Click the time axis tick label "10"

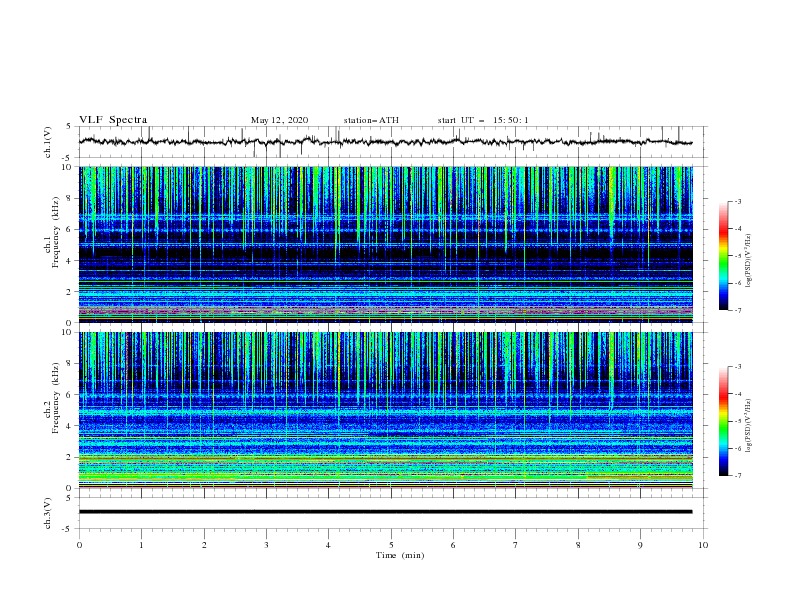(703, 545)
